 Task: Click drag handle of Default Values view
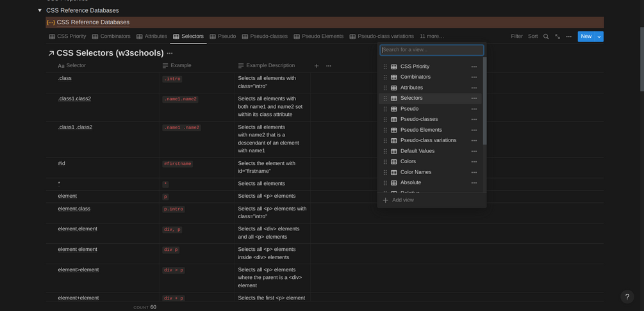tap(385, 151)
